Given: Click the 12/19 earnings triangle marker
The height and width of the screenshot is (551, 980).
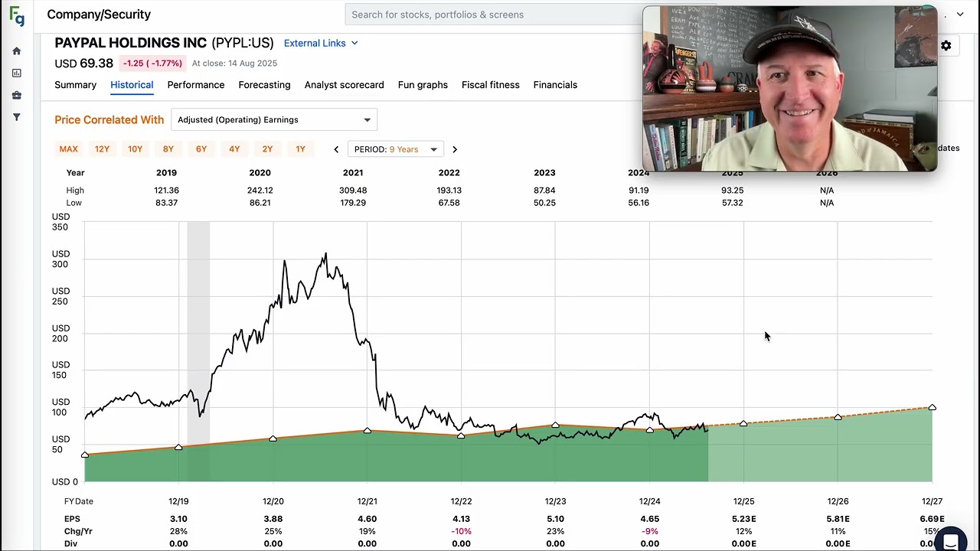Looking at the screenshot, I should tap(178, 447).
